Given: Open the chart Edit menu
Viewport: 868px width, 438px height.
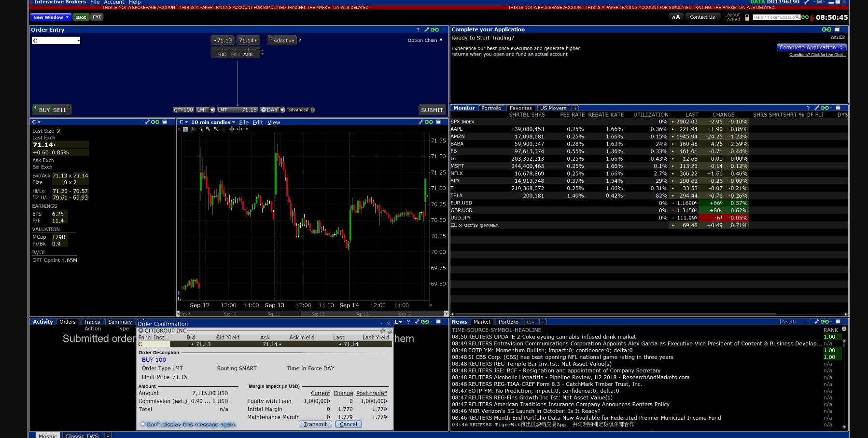Looking at the screenshot, I should [258, 123].
